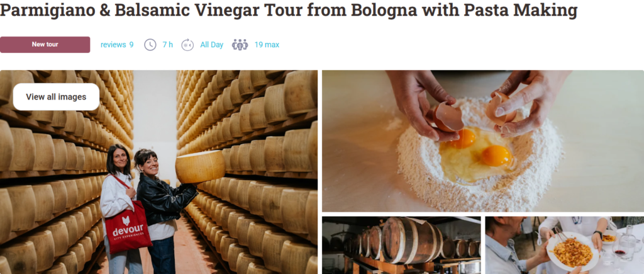Viewport: 644px width, 274px height.
Task: Click the tour title heading
Action: [289, 11]
